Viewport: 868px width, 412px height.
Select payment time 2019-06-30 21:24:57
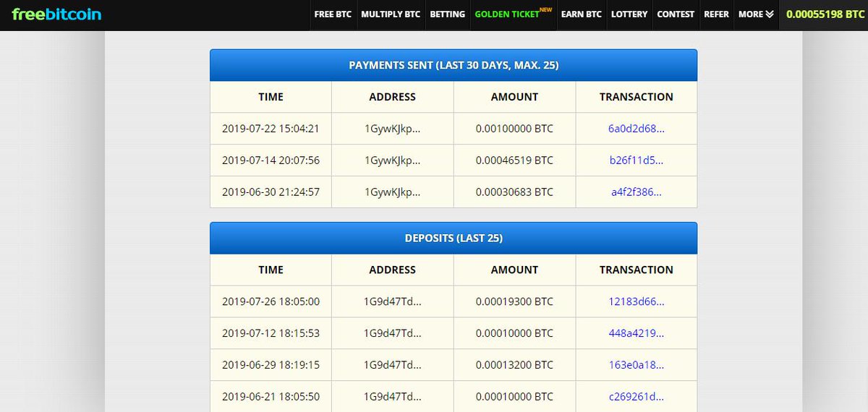271,192
